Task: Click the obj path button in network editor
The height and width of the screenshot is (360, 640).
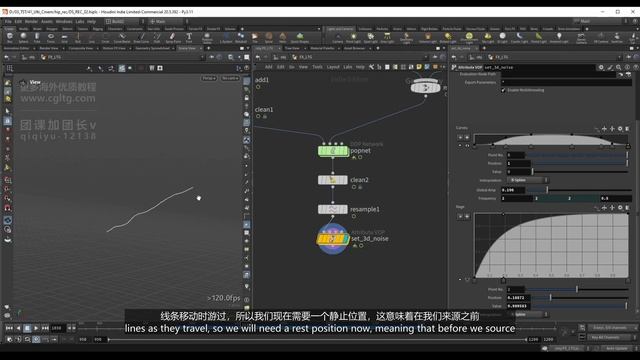Action: [x=281, y=58]
